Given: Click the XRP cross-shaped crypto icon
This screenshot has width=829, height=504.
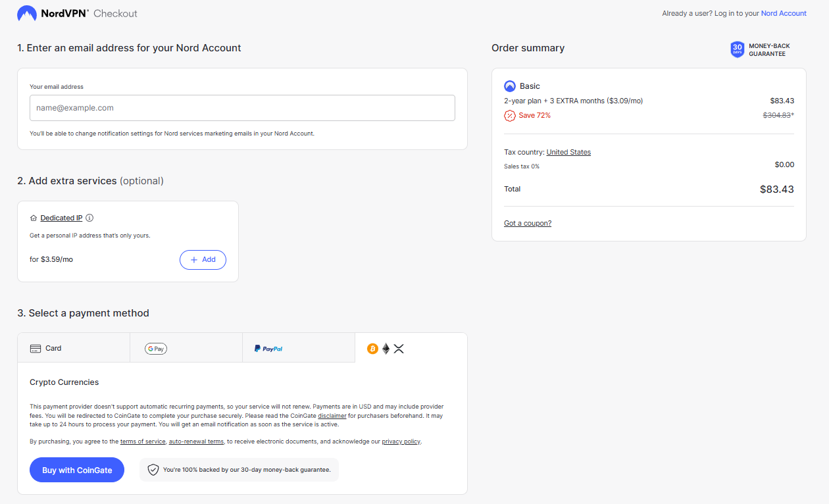Looking at the screenshot, I should [399, 349].
